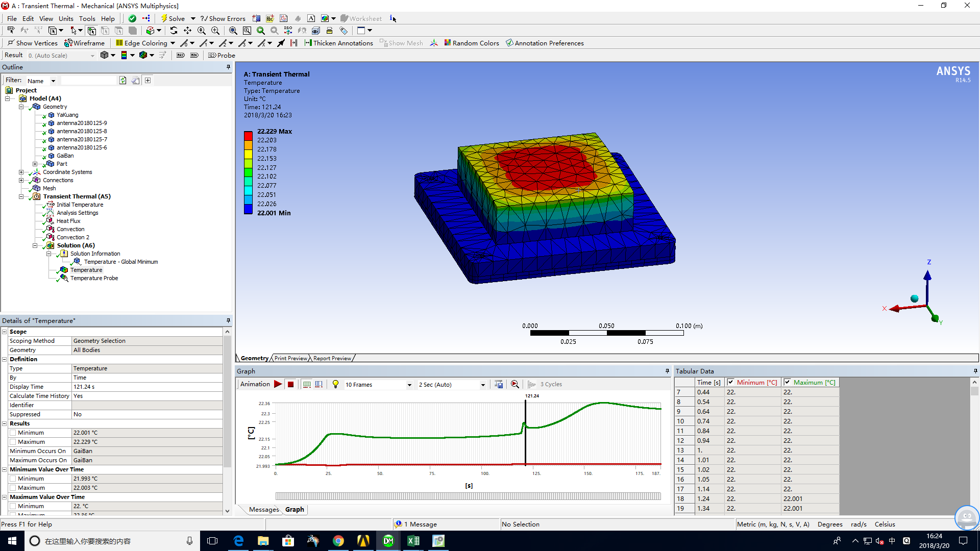This screenshot has height=551, width=980.
Task: Collapse the Geometry tree node
Action: point(21,107)
